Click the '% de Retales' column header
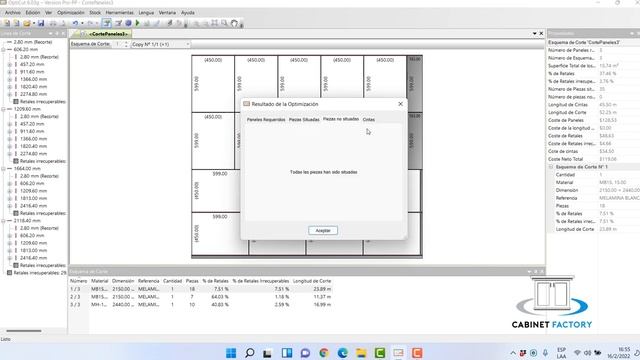The width and height of the screenshot is (640, 360). (x=215, y=281)
